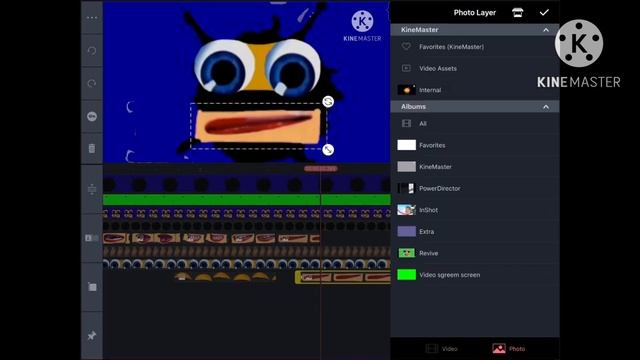Pin the selected layer with pin icon
Screen dimensions: 640x360
point(92,336)
